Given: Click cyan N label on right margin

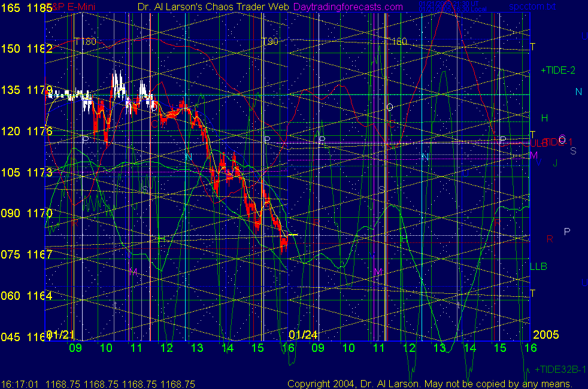Looking at the screenshot, I should pos(578,92).
